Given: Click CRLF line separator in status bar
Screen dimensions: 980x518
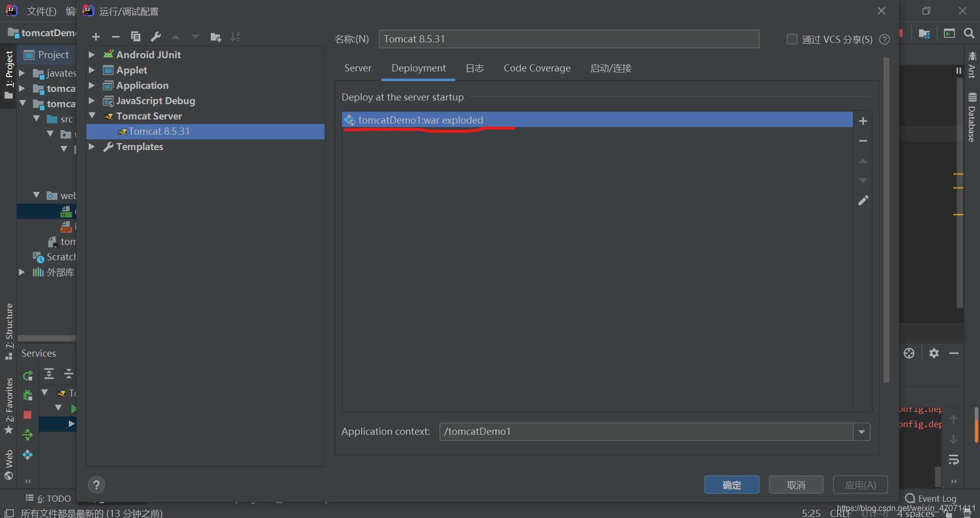Looking at the screenshot, I should 841,513.
